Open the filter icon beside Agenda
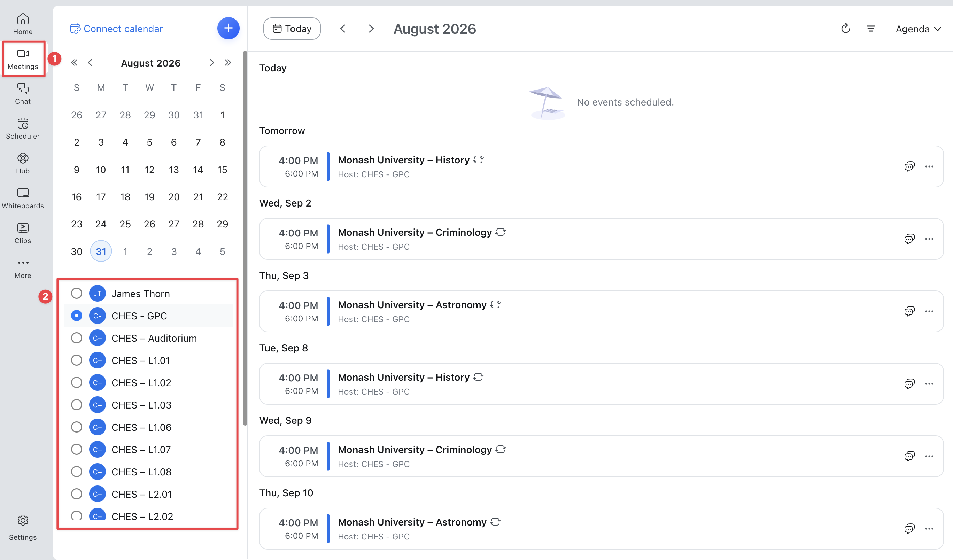This screenshot has height=560, width=953. tap(870, 29)
